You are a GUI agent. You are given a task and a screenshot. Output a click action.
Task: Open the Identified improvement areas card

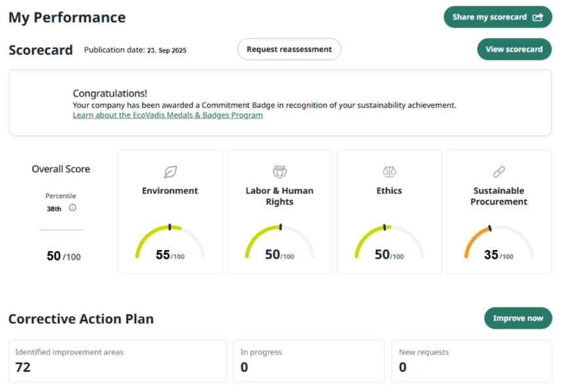pyautogui.click(x=117, y=361)
